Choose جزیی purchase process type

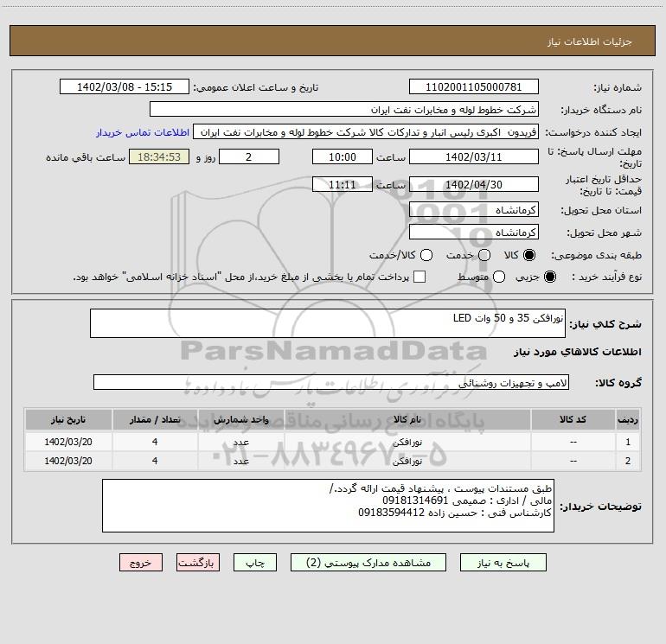pos(549,277)
